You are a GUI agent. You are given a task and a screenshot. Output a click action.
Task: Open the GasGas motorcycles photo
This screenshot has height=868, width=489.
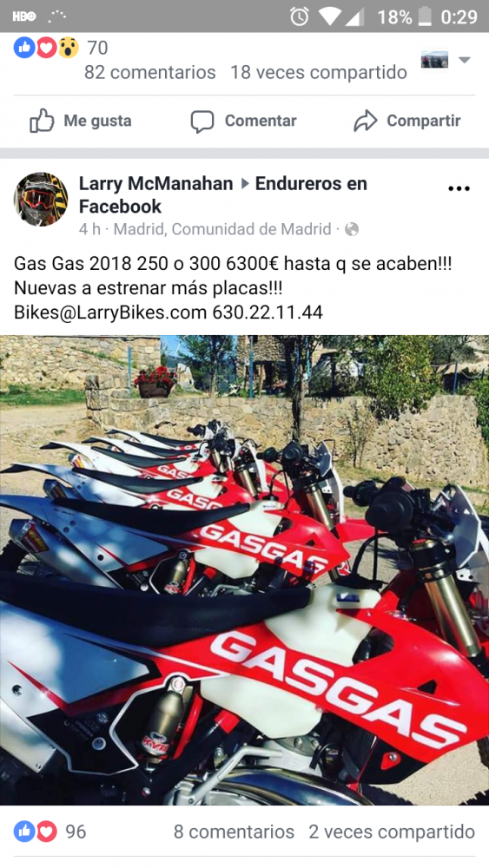click(x=244, y=570)
